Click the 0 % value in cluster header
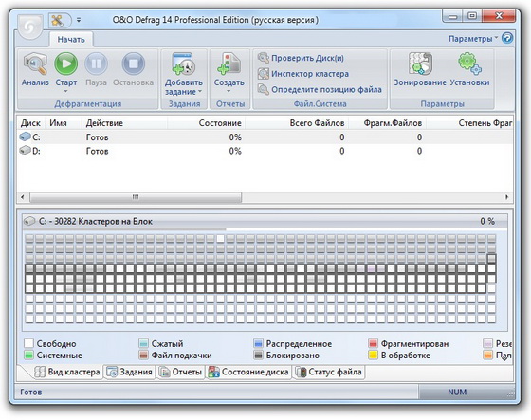 coord(487,221)
